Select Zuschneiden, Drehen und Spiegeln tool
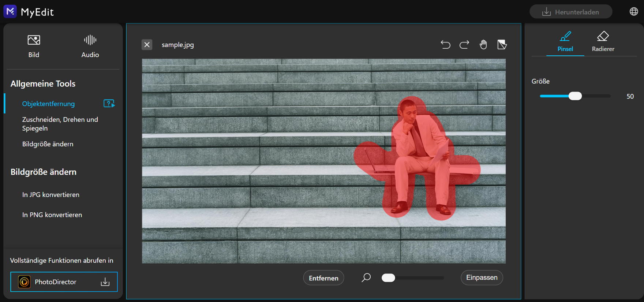This screenshot has width=644, height=302. (60, 124)
